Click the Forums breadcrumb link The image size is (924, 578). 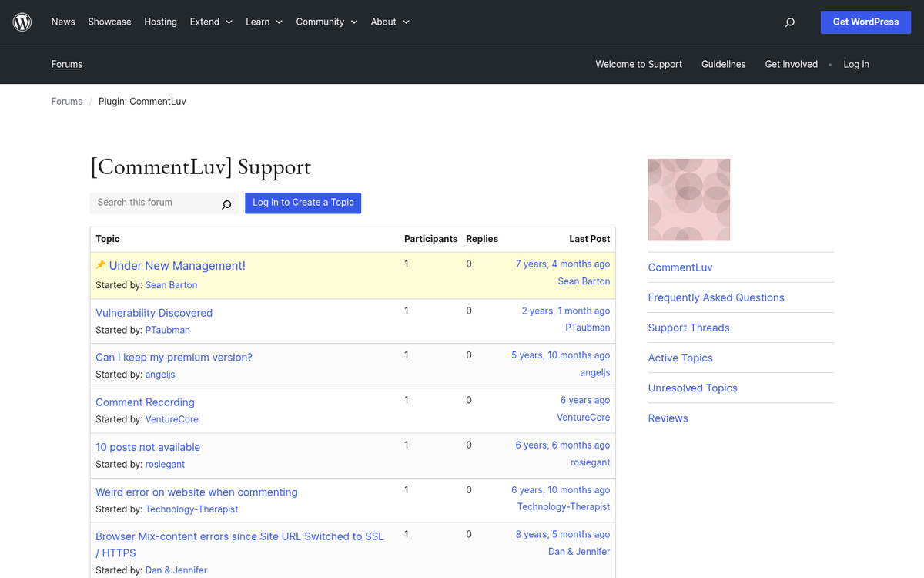click(66, 102)
